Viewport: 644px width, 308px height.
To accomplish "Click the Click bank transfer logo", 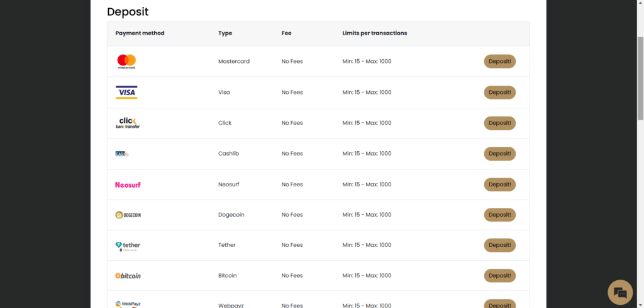I will click(x=128, y=123).
